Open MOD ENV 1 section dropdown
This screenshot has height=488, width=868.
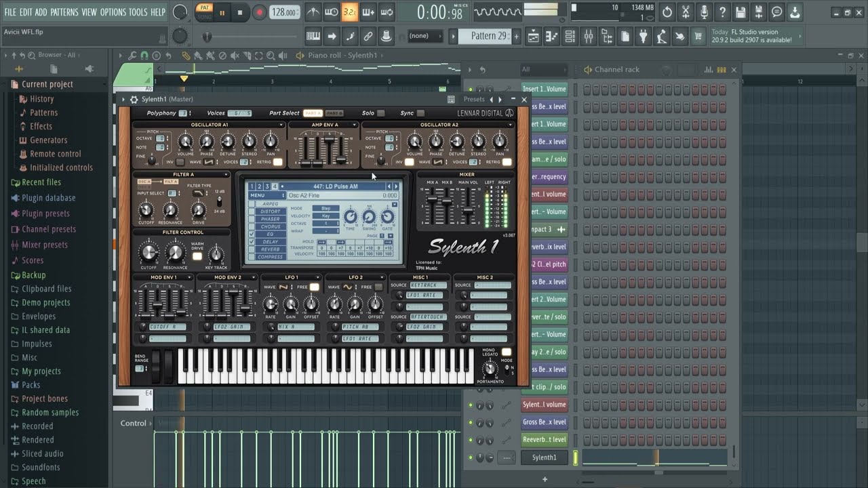pyautogui.click(x=190, y=277)
